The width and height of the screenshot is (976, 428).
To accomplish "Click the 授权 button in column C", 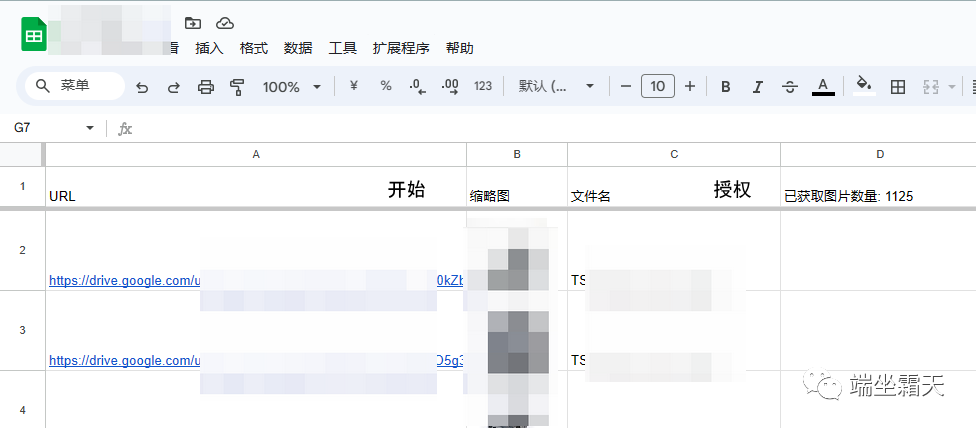I will coord(732,190).
